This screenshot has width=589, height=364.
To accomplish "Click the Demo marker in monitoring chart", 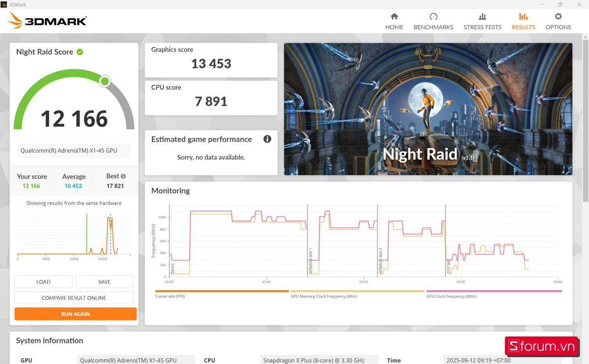I will [172, 268].
